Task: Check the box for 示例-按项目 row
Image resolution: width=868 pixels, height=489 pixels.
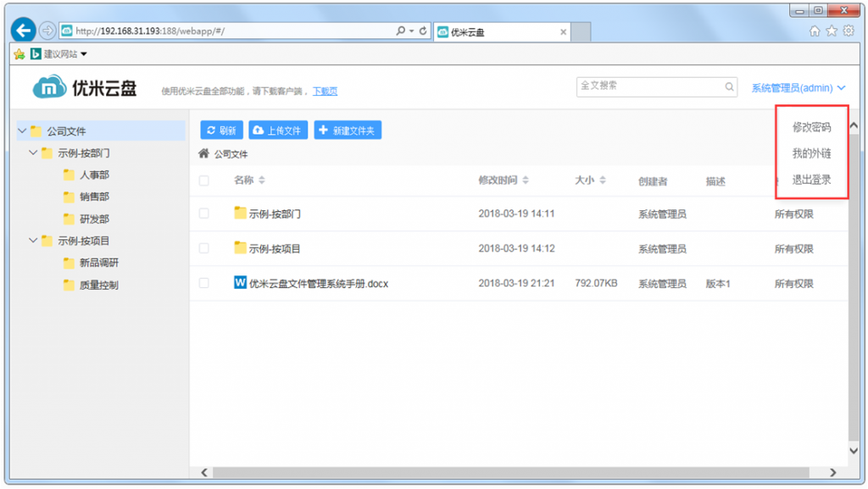Action: click(x=203, y=248)
